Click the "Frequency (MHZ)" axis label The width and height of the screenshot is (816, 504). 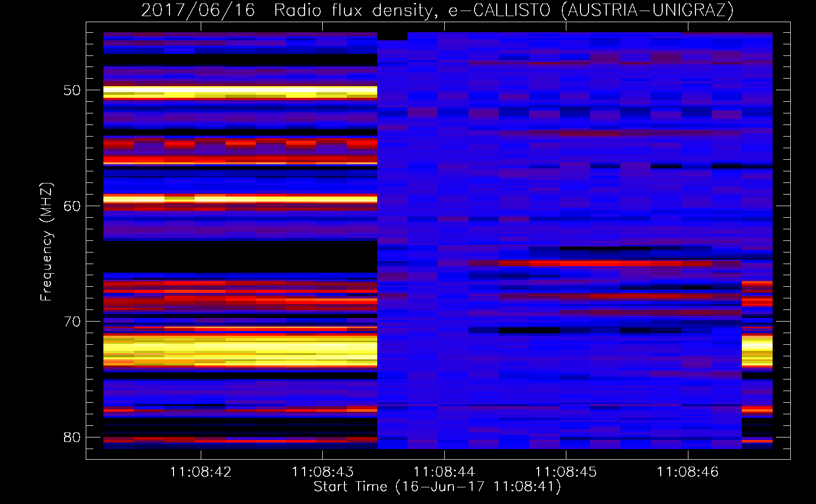(x=46, y=242)
